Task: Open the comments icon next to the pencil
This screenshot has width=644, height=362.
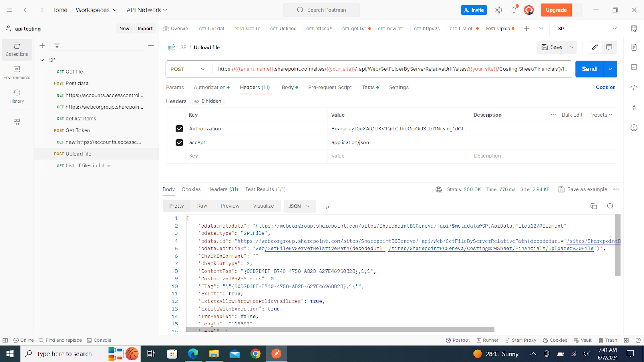Action: coord(609,47)
